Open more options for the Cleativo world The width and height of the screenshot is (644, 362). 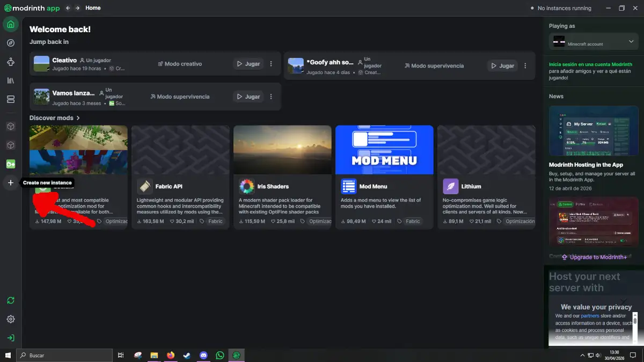coord(271,64)
